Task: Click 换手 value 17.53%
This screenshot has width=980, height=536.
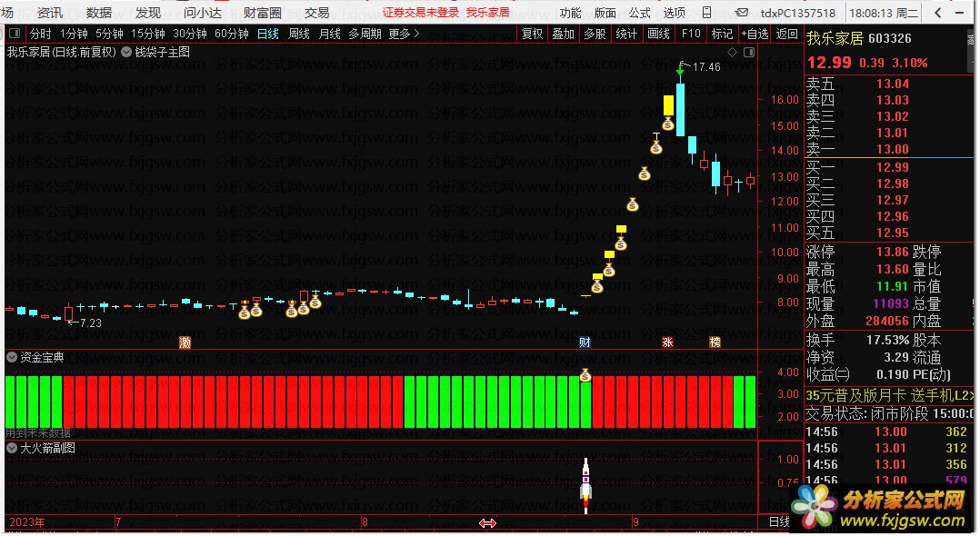Action: coord(887,341)
